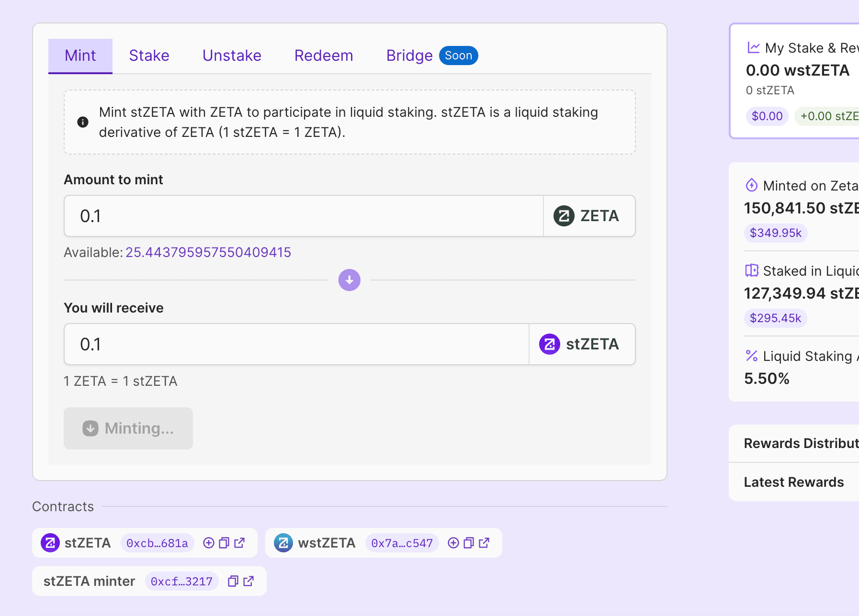The width and height of the screenshot is (859, 616).
Task: Switch to the Stake tab
Action: [x=149, y=56]
